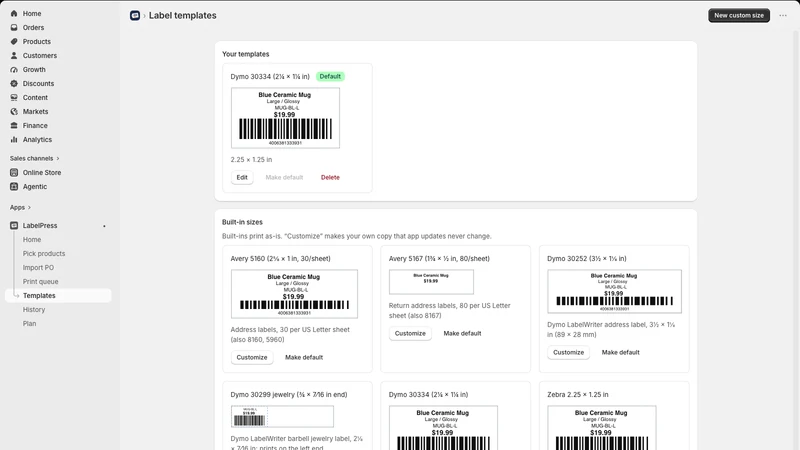The height and width of the screenshot is (450, 800).
Task: Click the Analytics bar chart icon
Action: [14, 139]
